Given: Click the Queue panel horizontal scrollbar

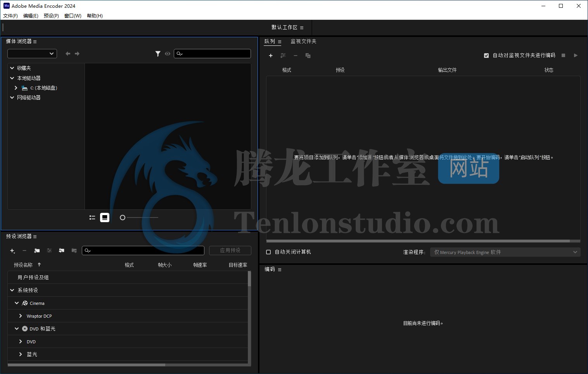Looking at the screenshot, I should click(x=418, y=241).
